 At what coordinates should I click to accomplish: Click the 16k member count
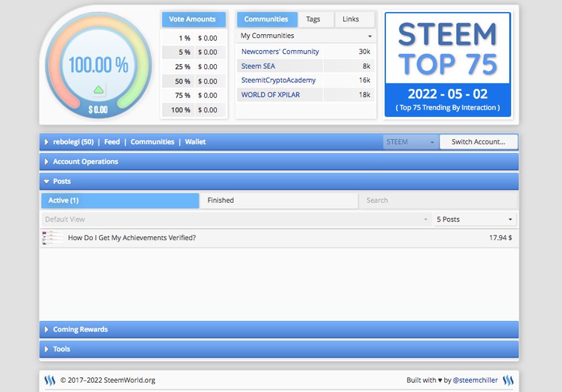tap(365, 80)
